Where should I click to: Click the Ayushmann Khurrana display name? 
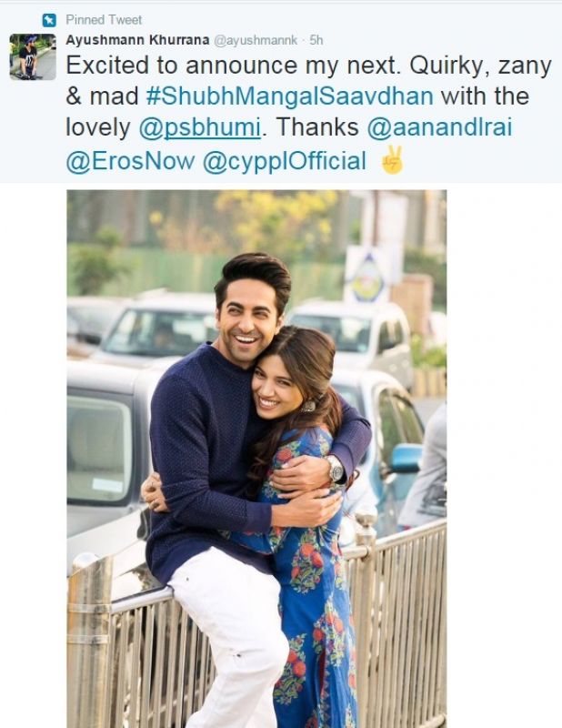coord(137,40)
